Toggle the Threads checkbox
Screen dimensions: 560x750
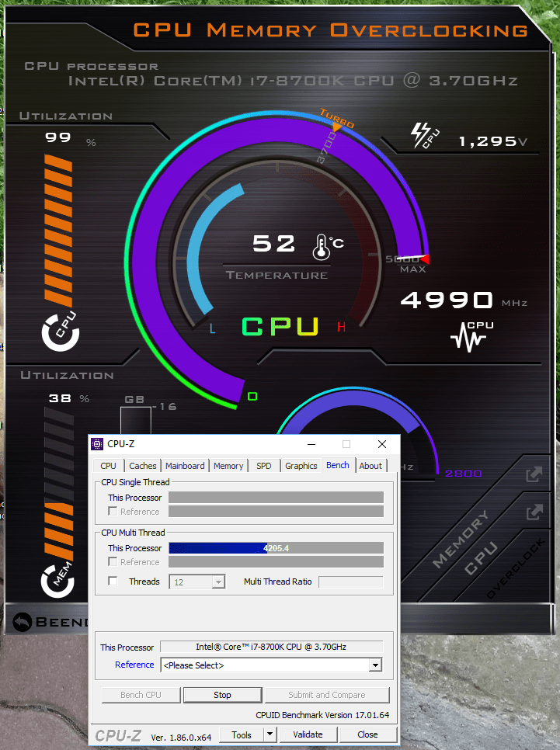click(x=113, y=582)
